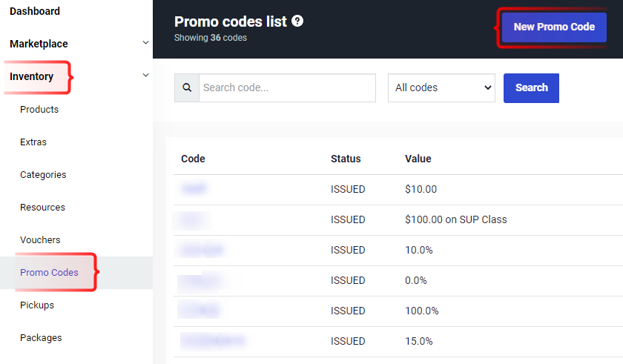Image resolution: width=623 pixels, height=364 pixels.
Task: Click the help question mark icon
Action: (x=297, y=21)
